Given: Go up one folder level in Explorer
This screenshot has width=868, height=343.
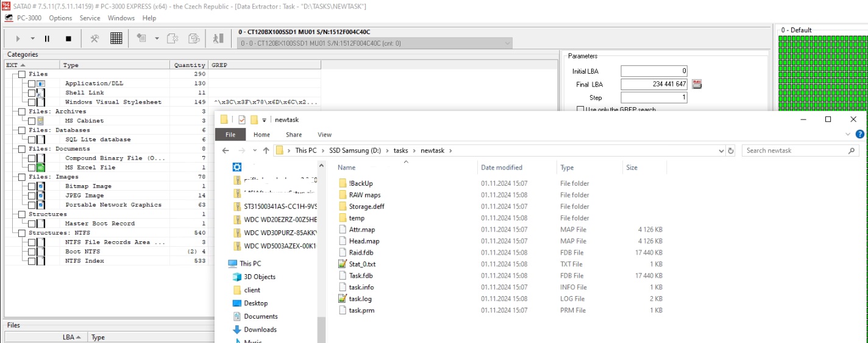Looking at the screenshot, I should coord(266,150).
